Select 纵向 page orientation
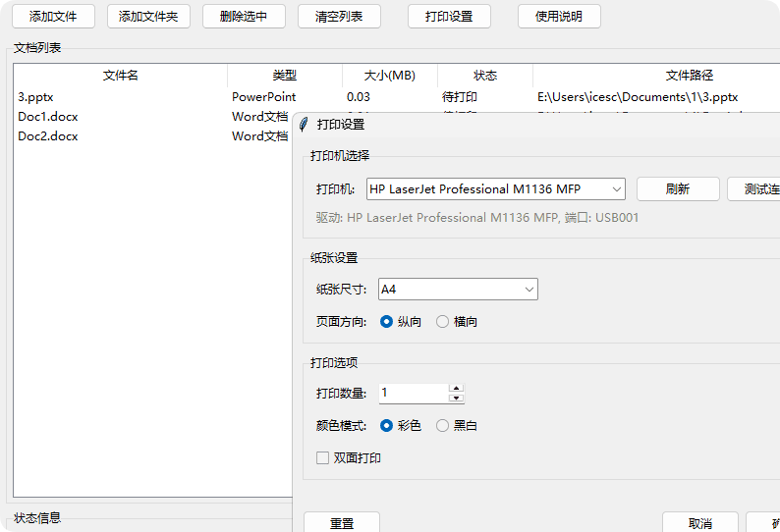 (401, 322)
